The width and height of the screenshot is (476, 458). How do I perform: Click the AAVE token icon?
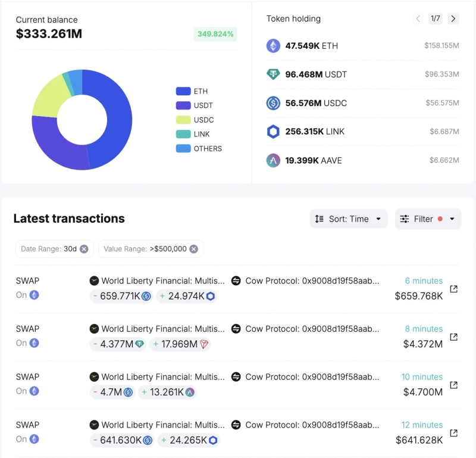coord(273,161)
